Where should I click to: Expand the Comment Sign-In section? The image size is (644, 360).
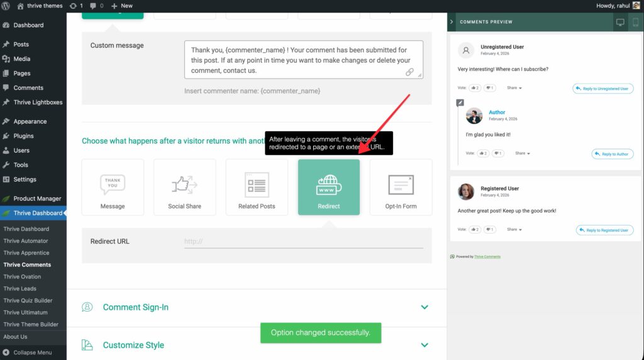(x=425, y=307)
